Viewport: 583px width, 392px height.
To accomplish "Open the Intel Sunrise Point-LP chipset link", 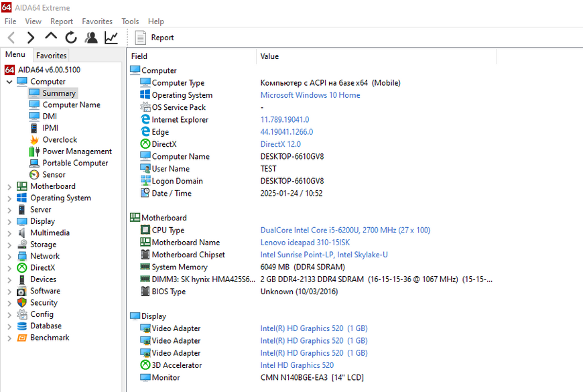I will (x=324, y=255).
